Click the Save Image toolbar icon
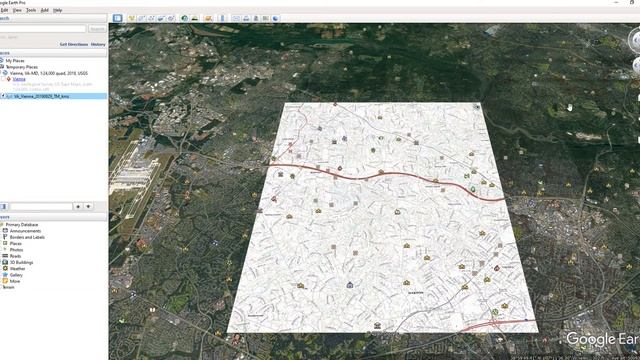 click(256, 18)
